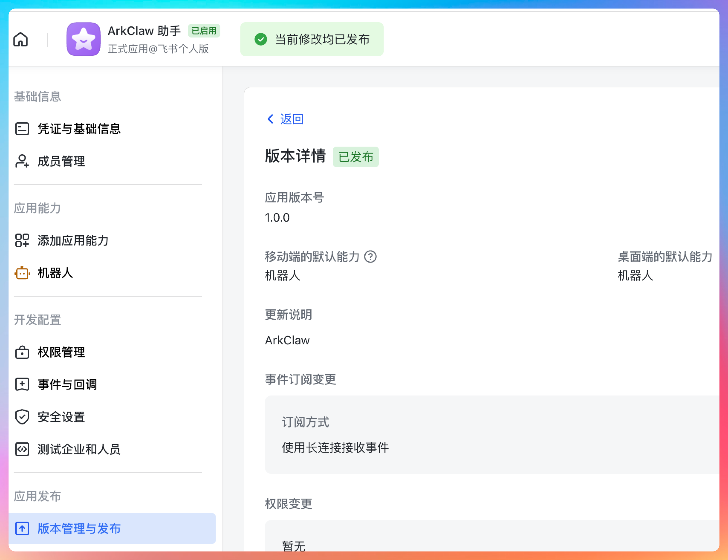Select 添加应用能力 sidebar entry

point(73,240)
